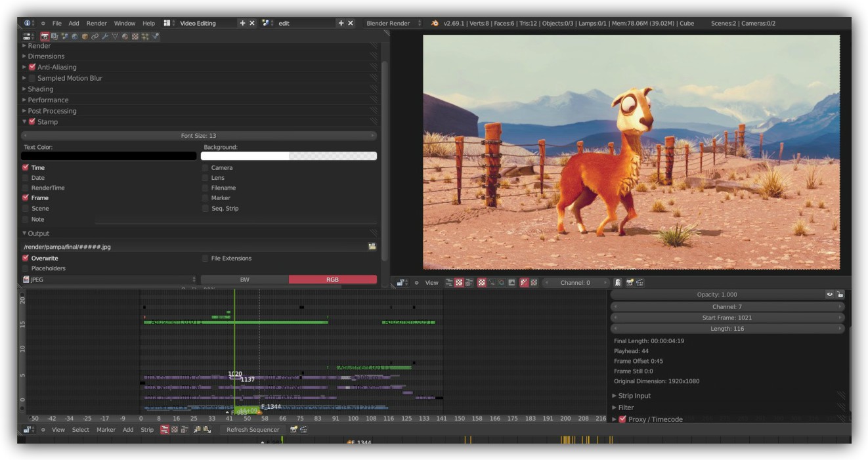This screenshot has height=460, width=868.
Task: Open the Window menu
Action: [x=125, y=23]
